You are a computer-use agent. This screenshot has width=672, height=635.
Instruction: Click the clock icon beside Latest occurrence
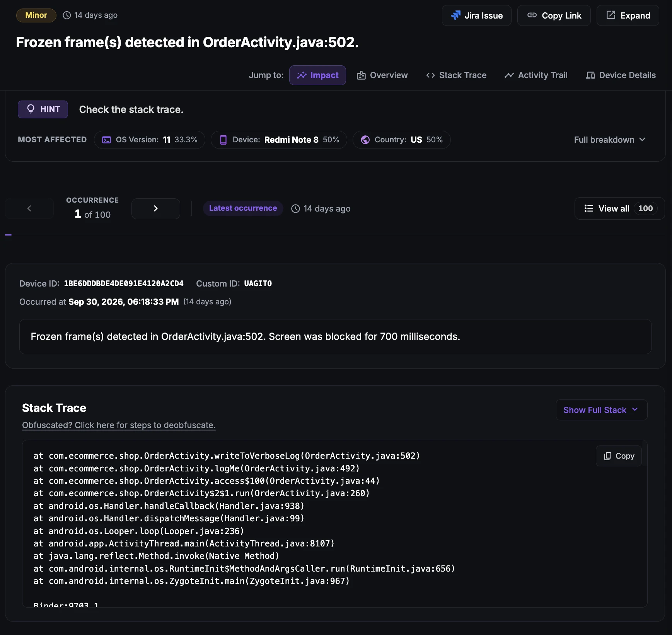pos(295,209)
